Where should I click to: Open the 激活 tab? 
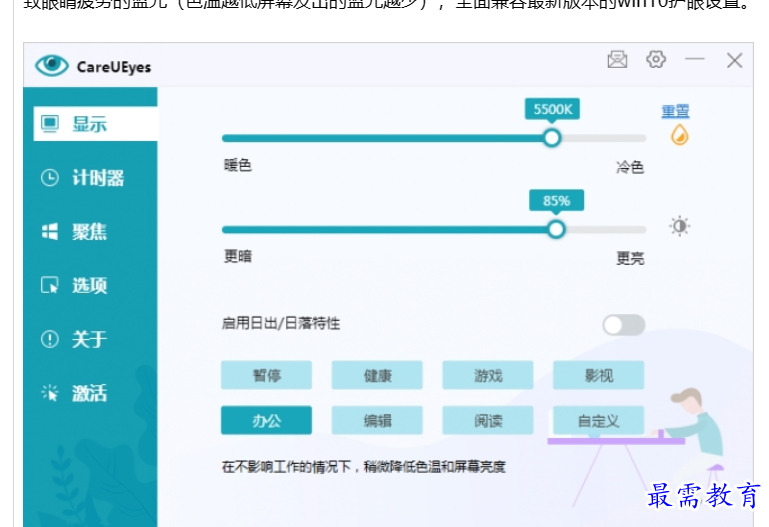click(x=90, y=392)
